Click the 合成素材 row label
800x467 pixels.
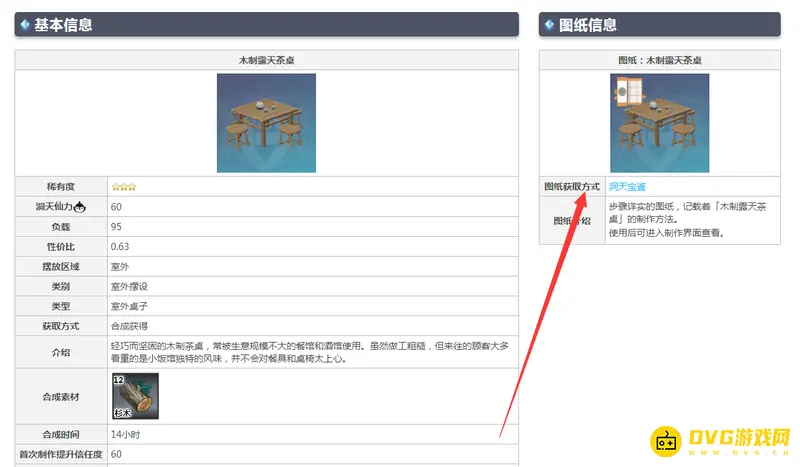click(x=62, y=396)
